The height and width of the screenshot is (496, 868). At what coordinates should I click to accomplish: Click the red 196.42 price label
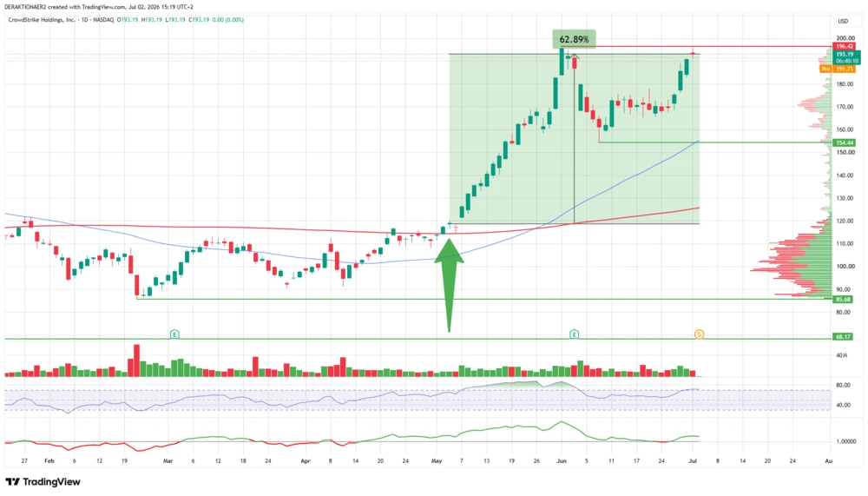pyautogui.click(x=845, y=47)
